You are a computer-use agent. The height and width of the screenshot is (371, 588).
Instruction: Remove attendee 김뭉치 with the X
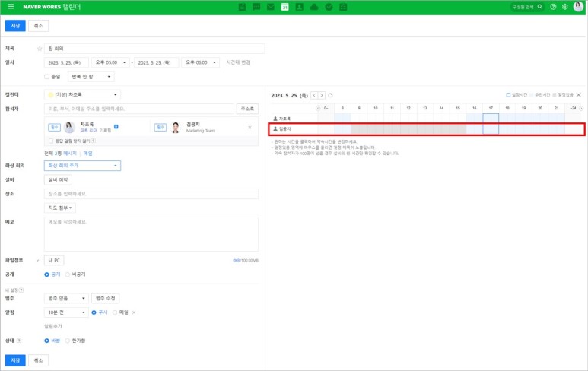point(250,128)
